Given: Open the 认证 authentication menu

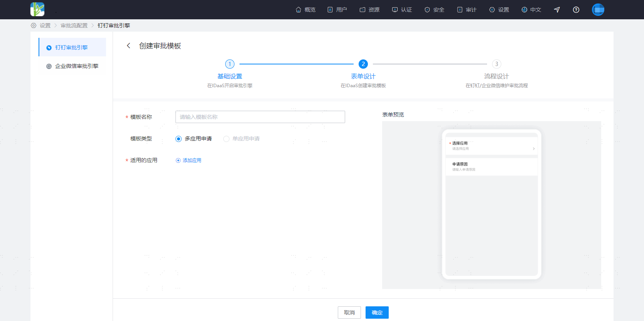Looking at the screenshot, I should pyautogui.click(x=402, y=10).
